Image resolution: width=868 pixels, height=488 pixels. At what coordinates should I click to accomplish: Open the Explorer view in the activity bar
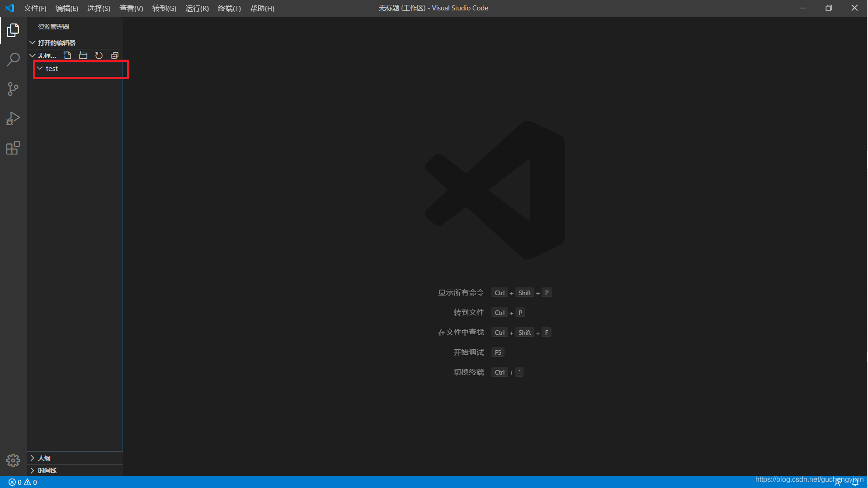(13, 30)
